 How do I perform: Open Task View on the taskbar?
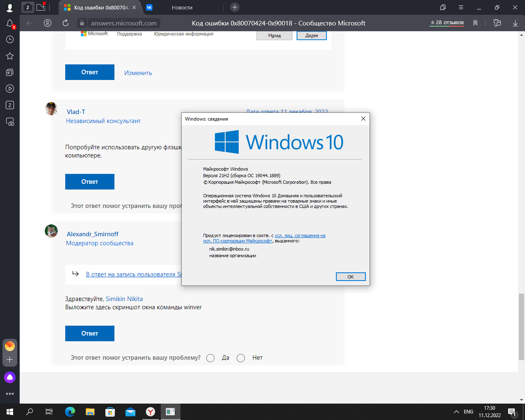(49, 412)
